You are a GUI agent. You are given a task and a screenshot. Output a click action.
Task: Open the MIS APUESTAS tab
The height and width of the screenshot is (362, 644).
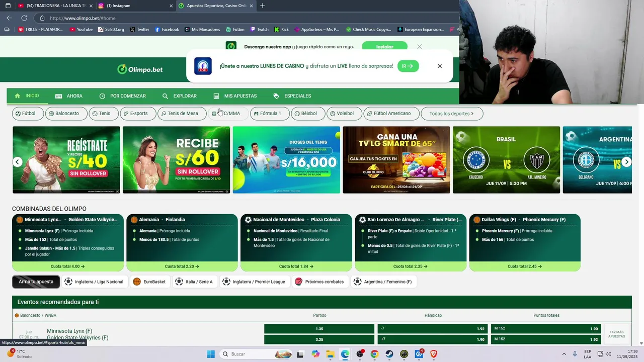coord(235,96)
